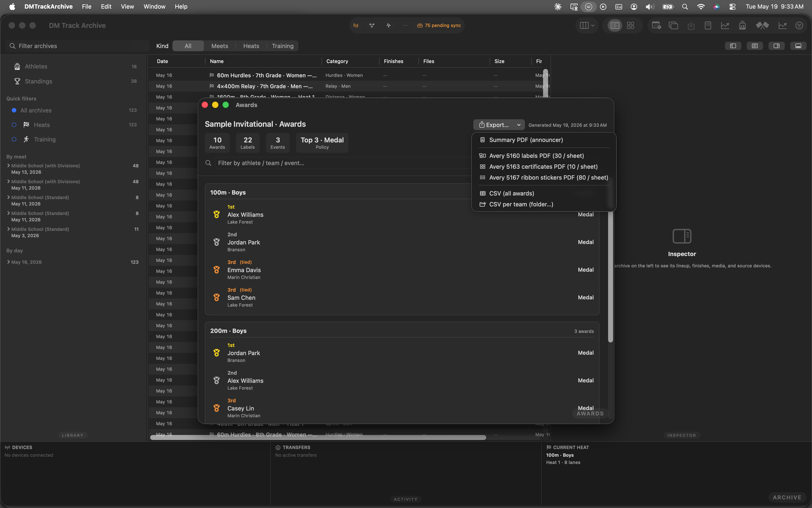This screenshot has width=812, height=508.
Task: Switch to grid view mode
Action: point(631,26)
